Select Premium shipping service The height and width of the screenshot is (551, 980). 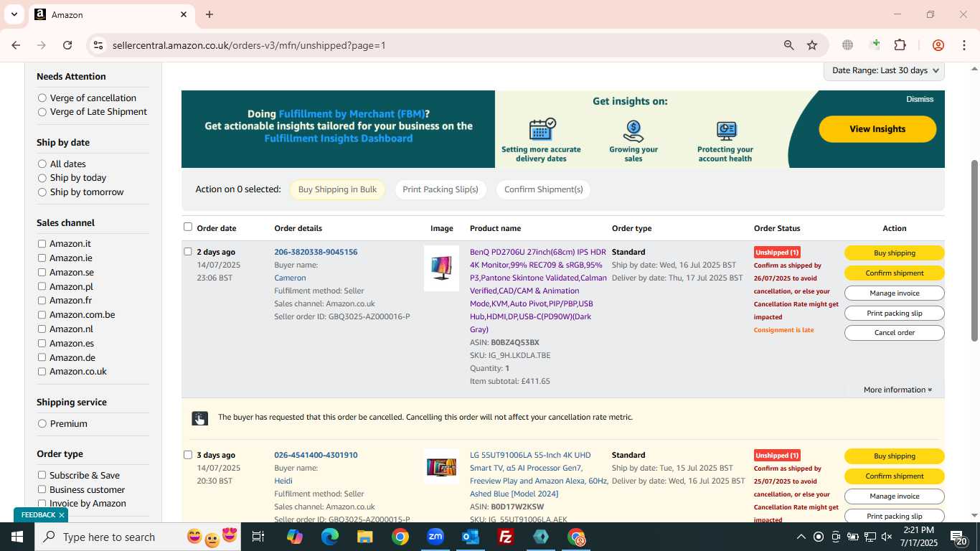point(42,424)
